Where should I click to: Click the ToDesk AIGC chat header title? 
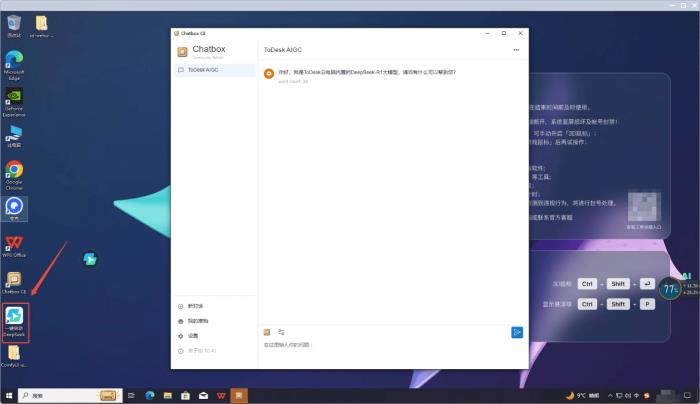(x=283, y=50)
